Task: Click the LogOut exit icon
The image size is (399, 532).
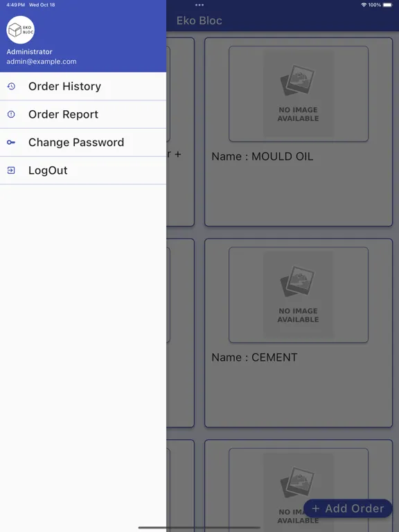Action: point(11,170)
